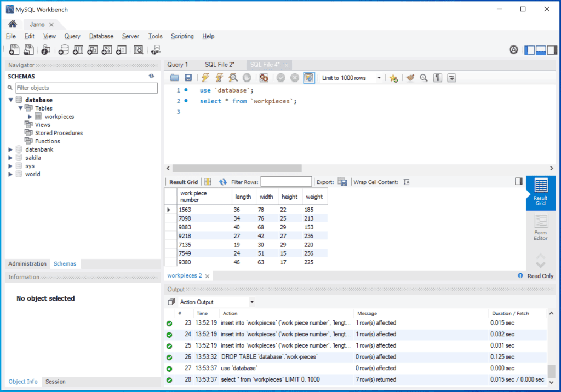Switch to the Administration tab

click(x=27, y=263)
